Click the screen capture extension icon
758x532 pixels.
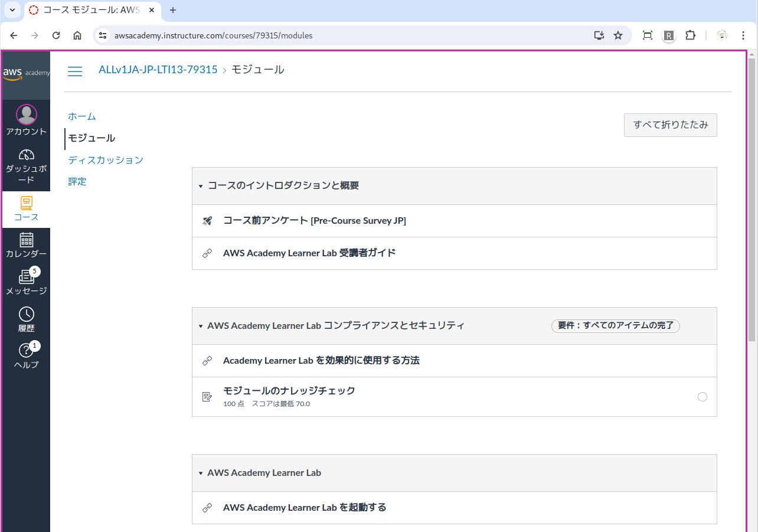(648, 35)
